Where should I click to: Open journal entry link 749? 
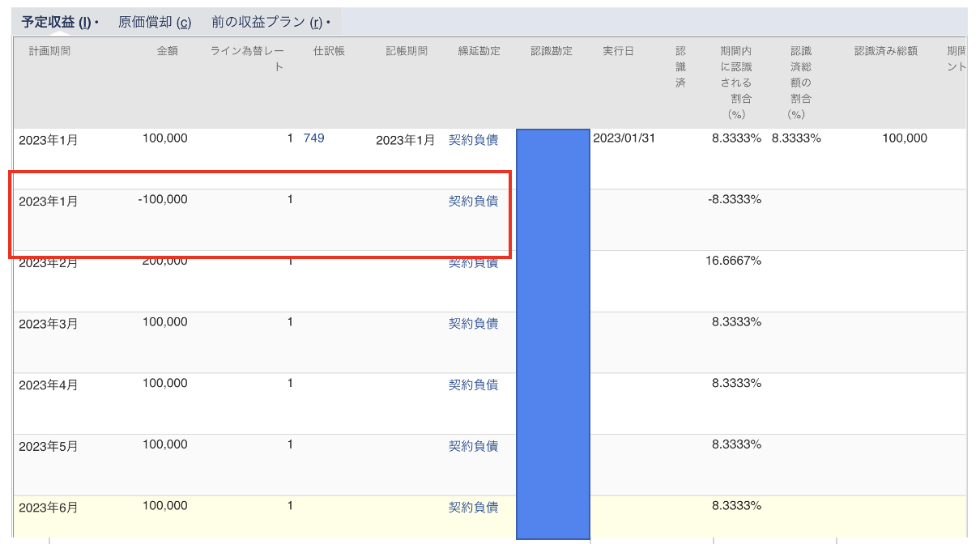313,138
